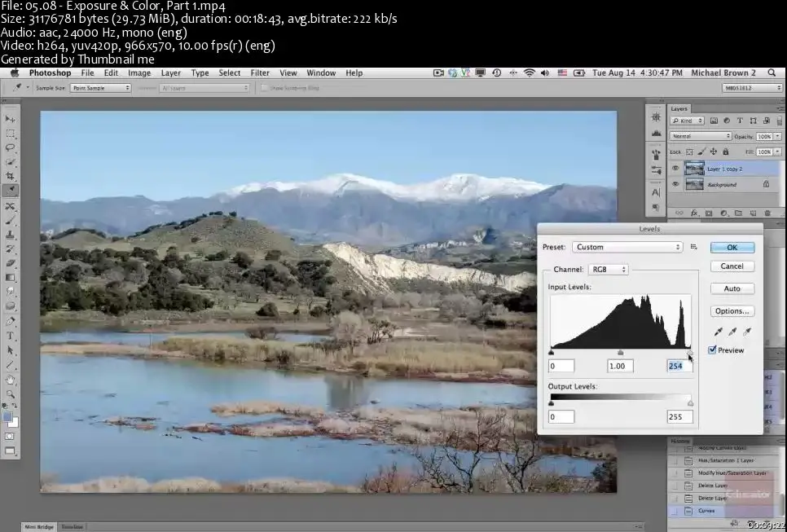Toggle lock position

click(x=713, y=152)
